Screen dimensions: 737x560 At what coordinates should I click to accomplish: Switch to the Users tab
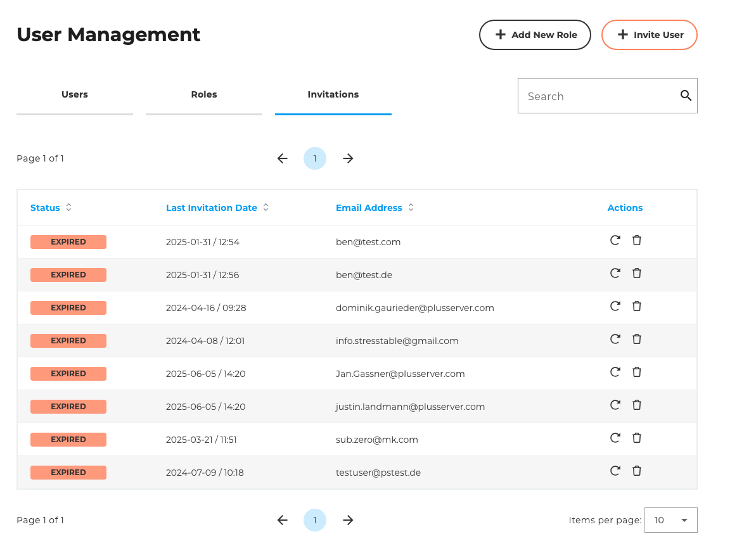click(x=74, y=94)
